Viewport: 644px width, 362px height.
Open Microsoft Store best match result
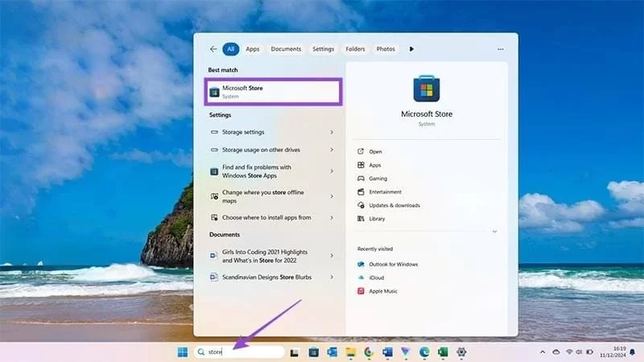tap(274, 92)
